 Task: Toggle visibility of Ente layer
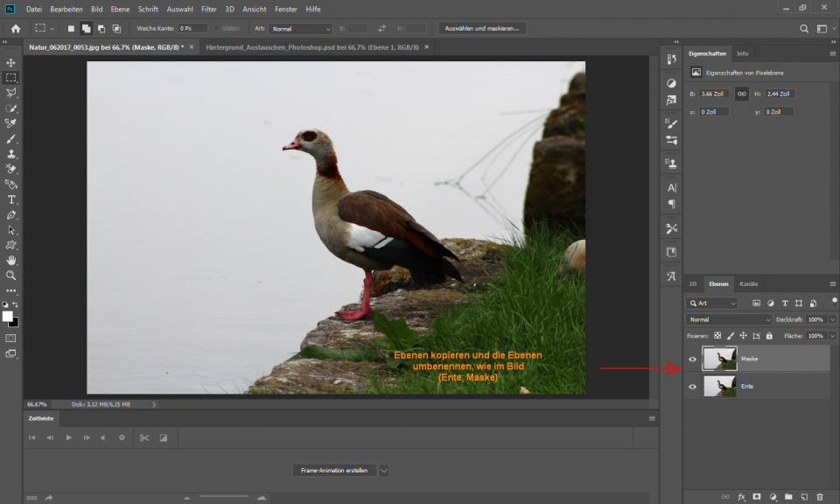tap(693, 386)
